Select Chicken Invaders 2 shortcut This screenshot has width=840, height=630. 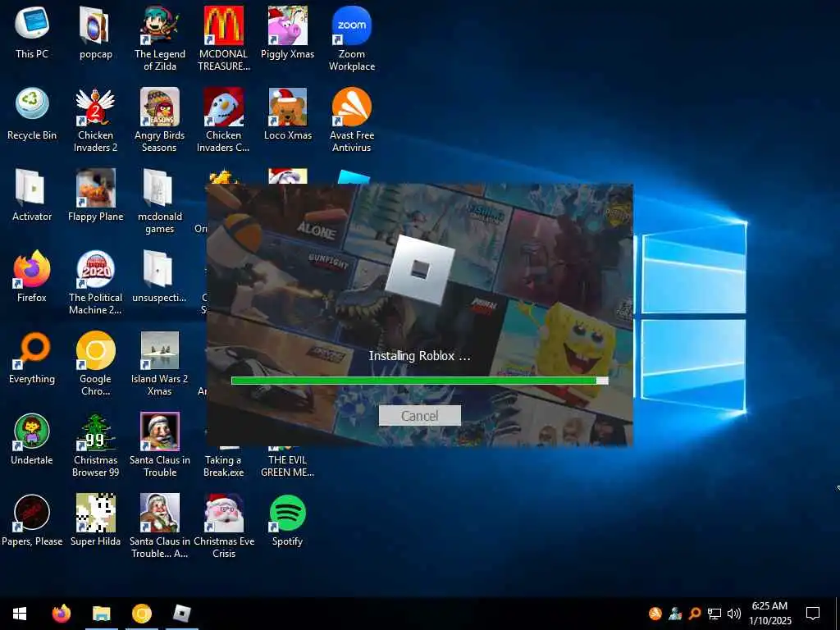95,120
